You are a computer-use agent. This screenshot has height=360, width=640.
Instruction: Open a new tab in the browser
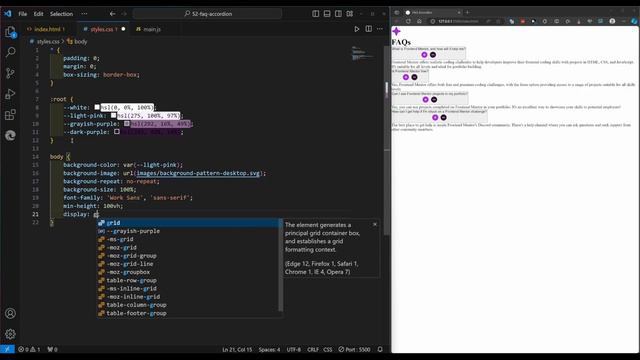(x=467, y=12)
